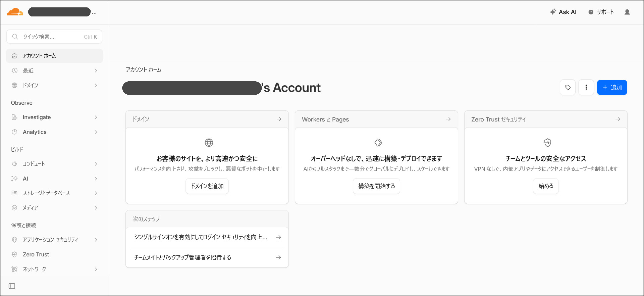Open Workers と Pages header arrow
This screenshot has height=296, width=644.
(448, 119)
